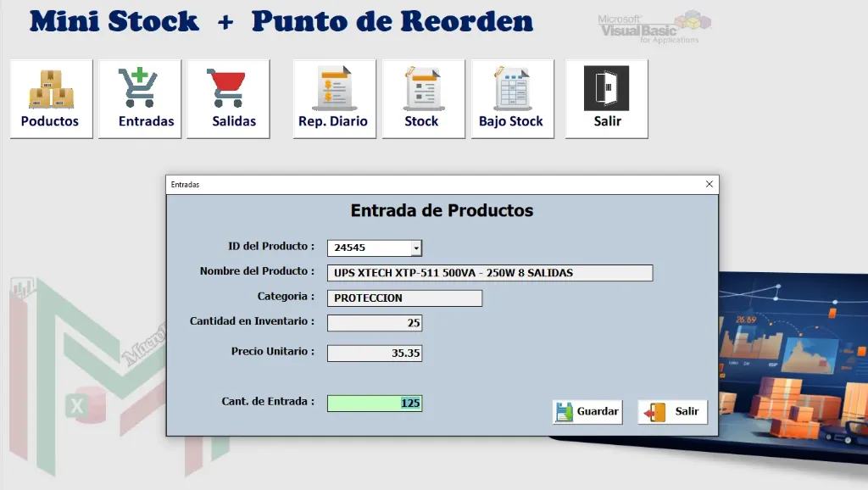Viewport: 868px width, 490px height.
Task: Click the Entradas window title bar
Action: [x=381, y=184]
